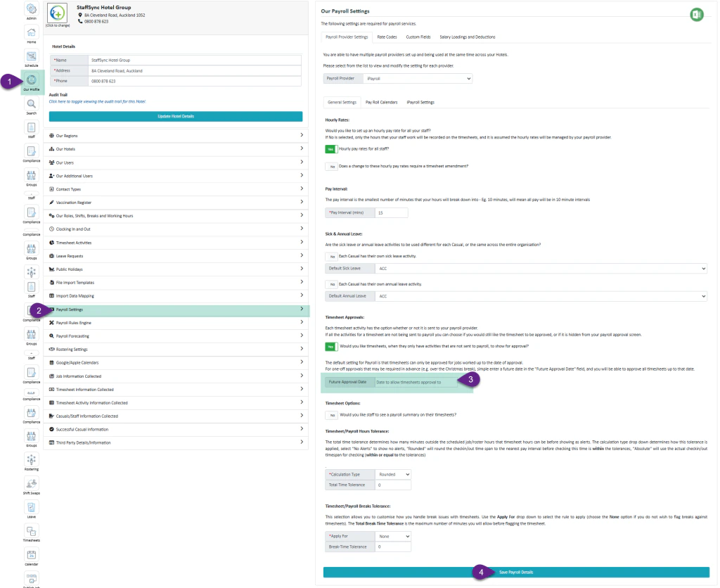Open the Default Sick Leave dropdown
The image size is (720, 588).
(x=541, y=268)
